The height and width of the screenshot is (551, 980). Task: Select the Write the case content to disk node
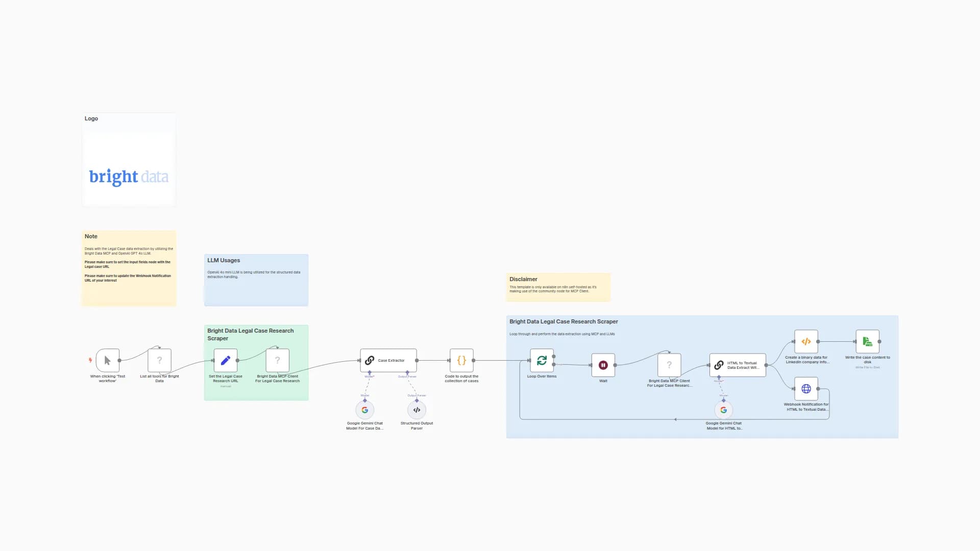(x=867, y=341)
